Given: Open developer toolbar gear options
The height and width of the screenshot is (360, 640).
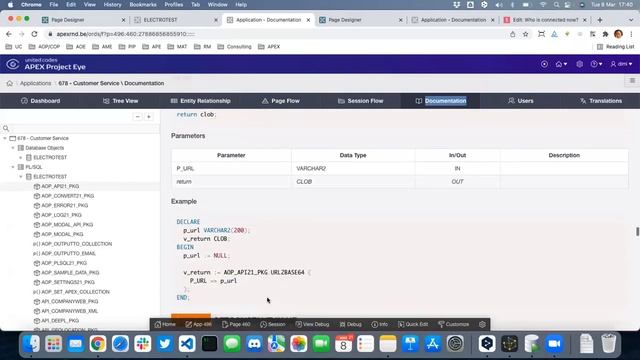Looking at the screenshot, I should click(482, 324).
